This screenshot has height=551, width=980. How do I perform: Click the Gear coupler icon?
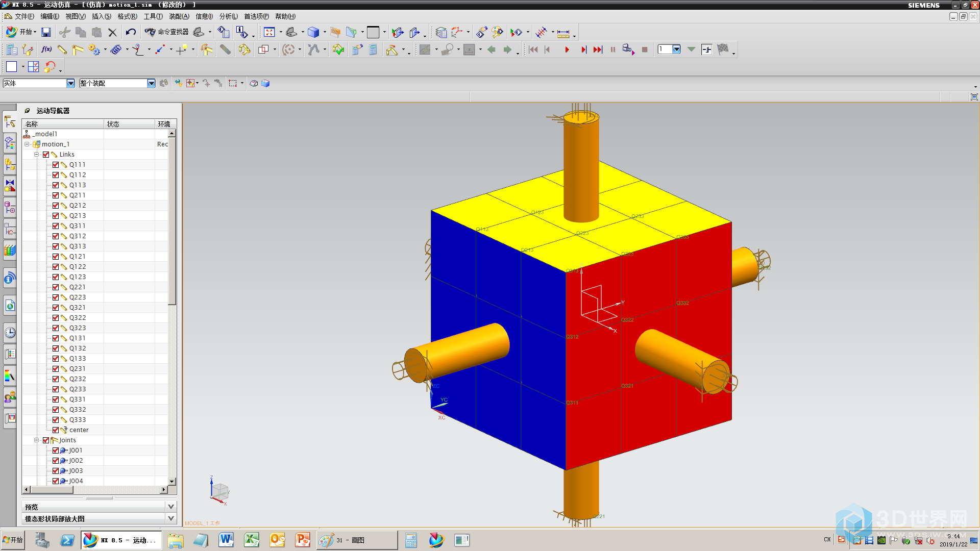tap(94, 49)
